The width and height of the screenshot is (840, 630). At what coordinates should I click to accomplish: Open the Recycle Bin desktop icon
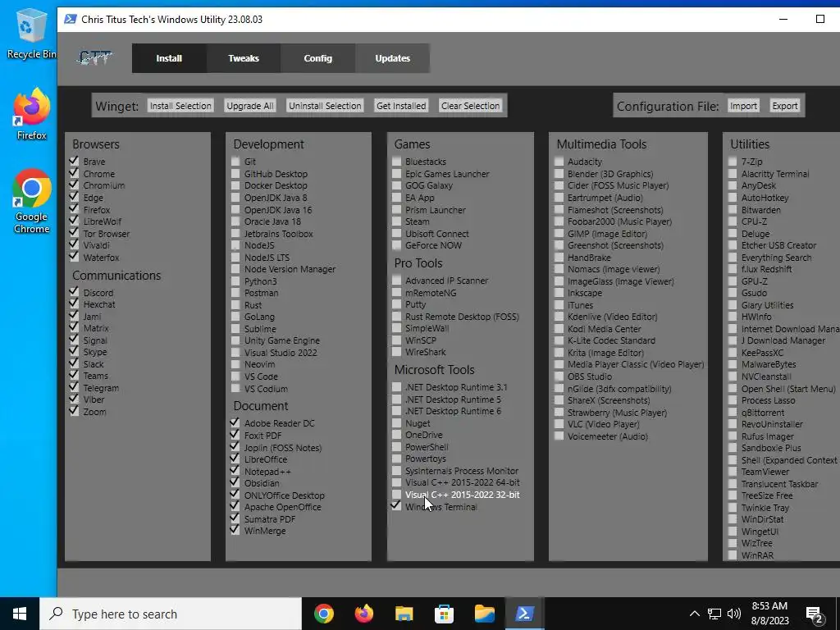click(x=31, y=33)
